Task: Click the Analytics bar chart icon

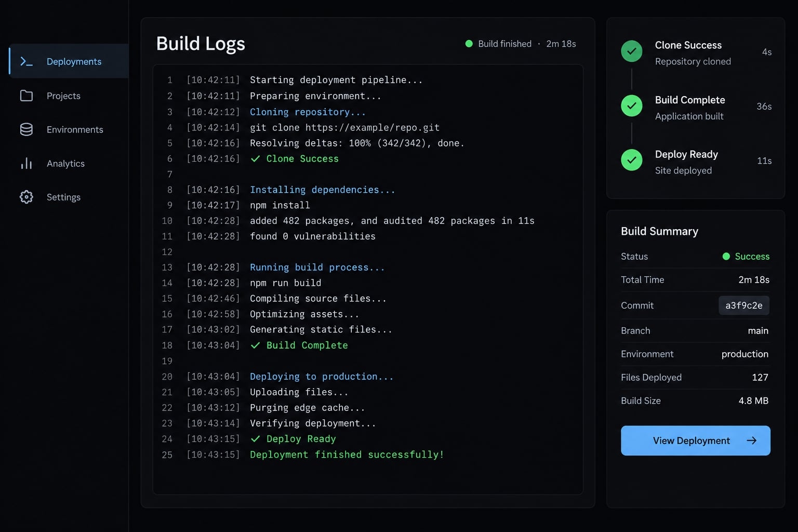Action: [26, 164]
